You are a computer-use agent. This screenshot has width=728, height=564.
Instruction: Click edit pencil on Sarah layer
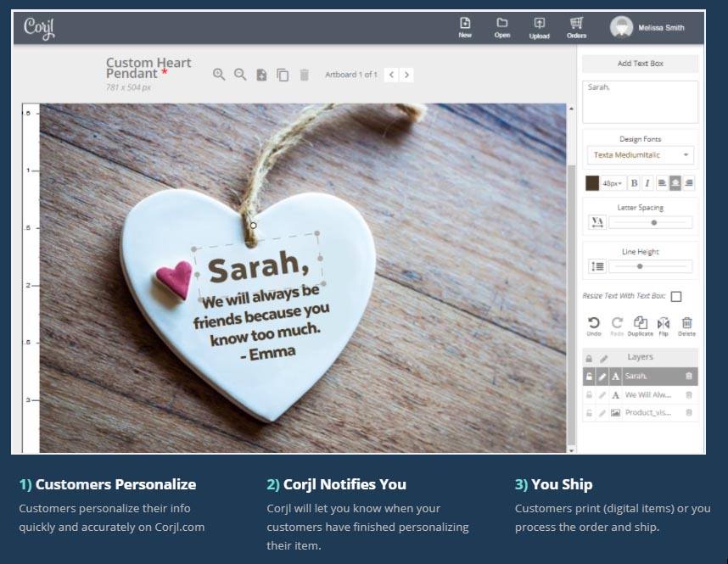(602, 377)
